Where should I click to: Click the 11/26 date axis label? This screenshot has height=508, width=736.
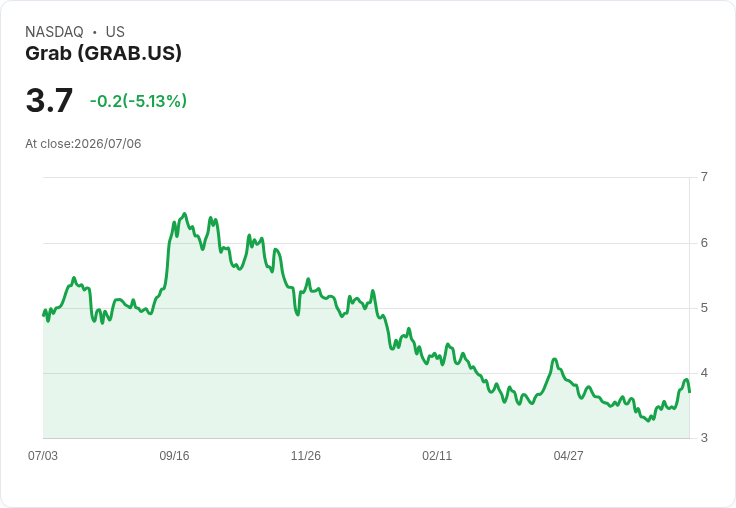point(306,455)
